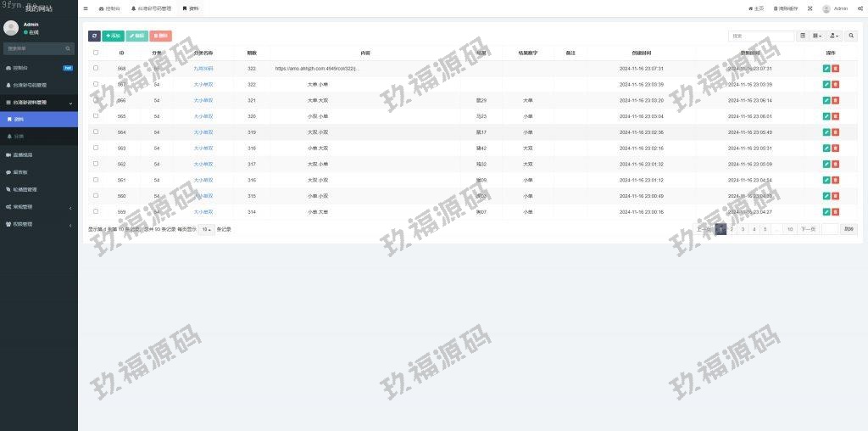Click the edit icon for row 568
Image resolution: width=868 pixels, height=431 pixels.
[x=826, y=68]
